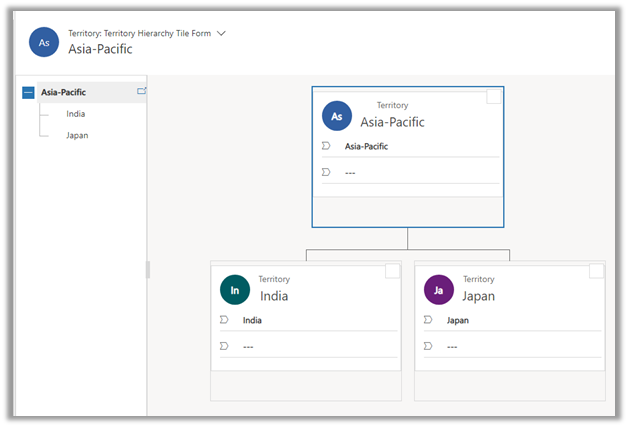Click the 'As' avatar on Asia-Pacific tile

pos(338,116)
